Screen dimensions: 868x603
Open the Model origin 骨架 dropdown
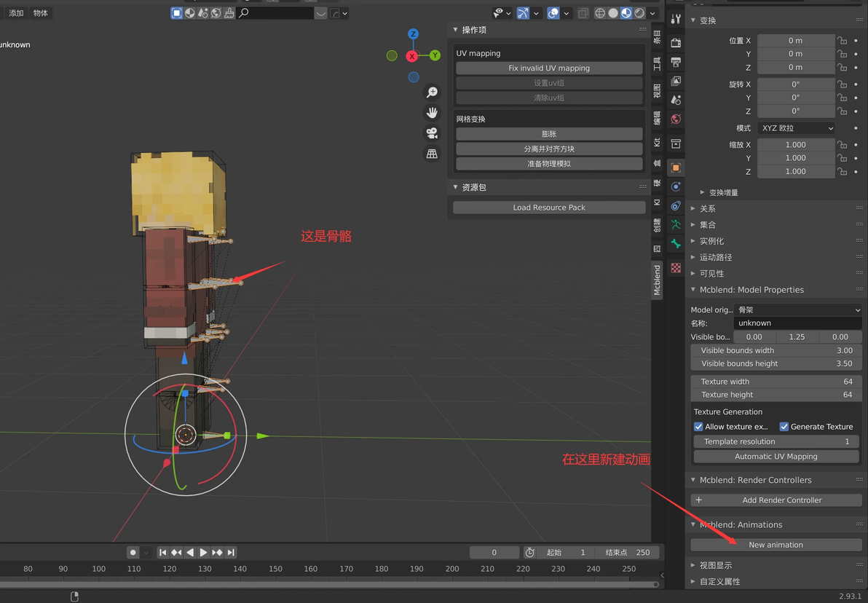[797, 310]
